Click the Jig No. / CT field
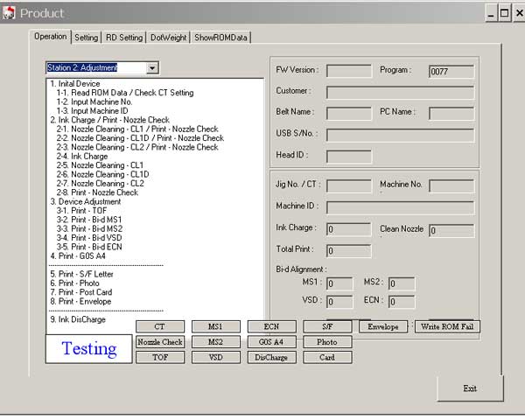The width and height of the screenshot is (525, 420). pos(349,186)
